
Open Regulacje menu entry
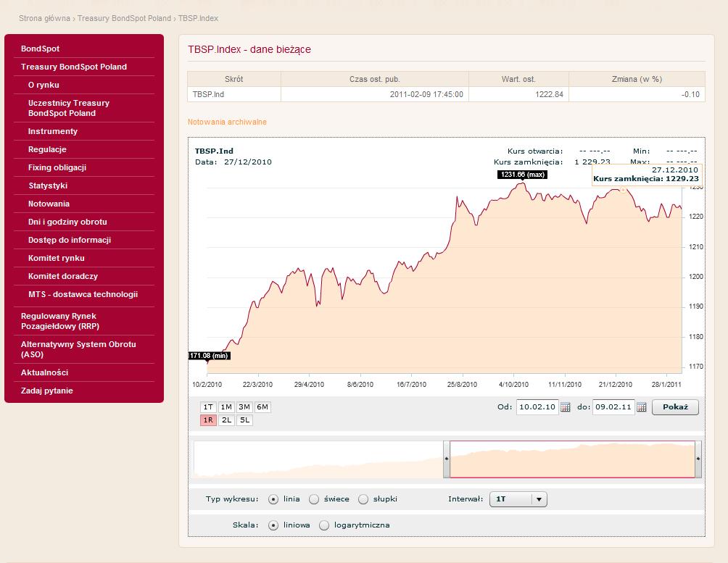click(47, 149)
